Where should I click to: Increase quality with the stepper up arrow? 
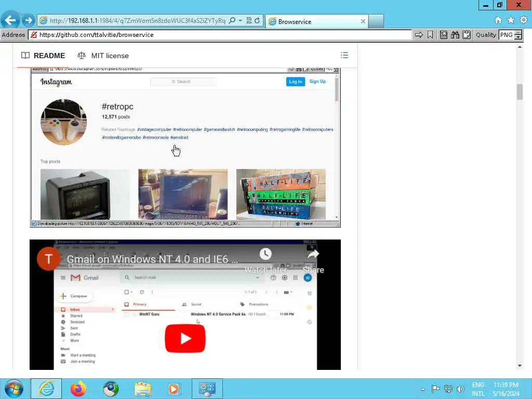(518, 33)
